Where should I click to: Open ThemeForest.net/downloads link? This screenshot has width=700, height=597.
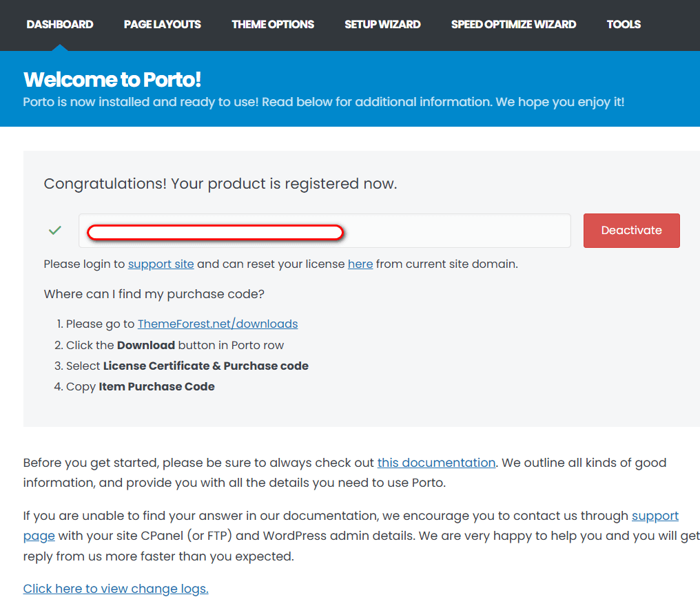218,324
